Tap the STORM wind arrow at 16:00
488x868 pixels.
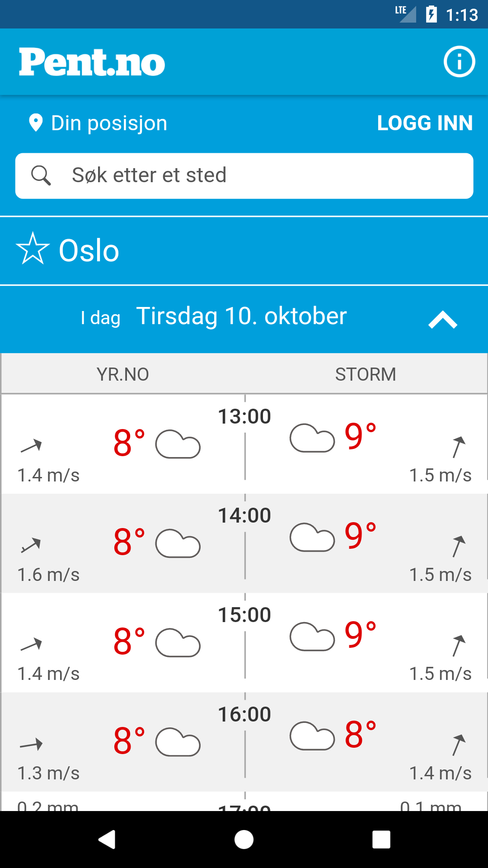click(459, 745)
